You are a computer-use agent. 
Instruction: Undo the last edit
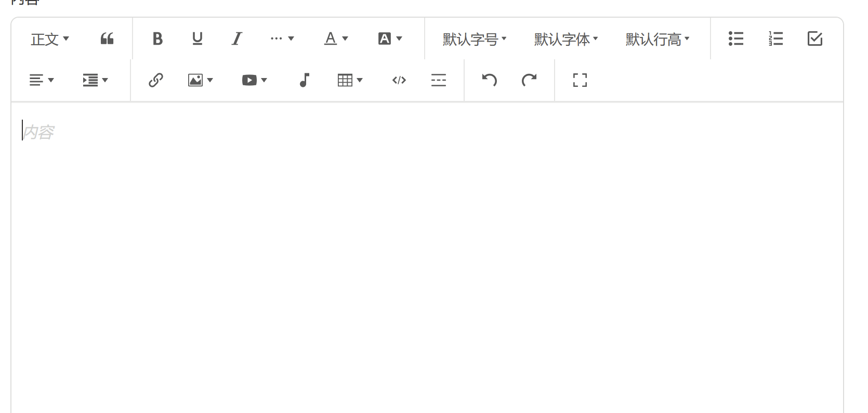click(490, 80)
